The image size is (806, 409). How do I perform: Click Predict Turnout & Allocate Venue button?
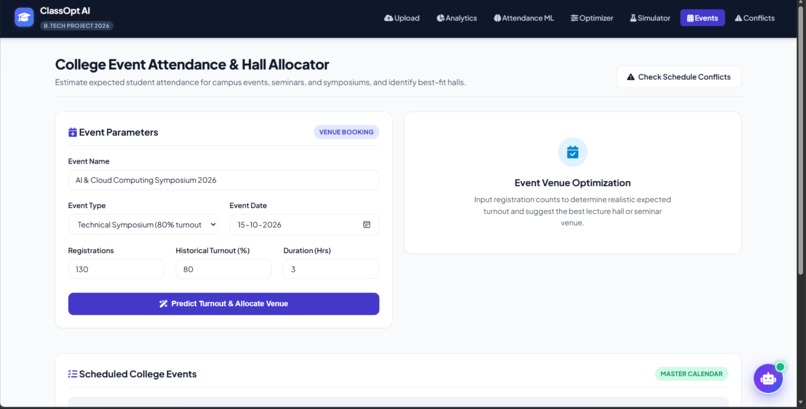click(x=224, y=304)
